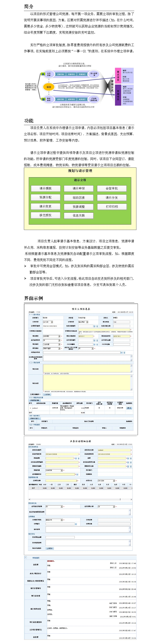Click the 项目 center node in diagram
Screen dimensions: 158x644
(49, 87)
